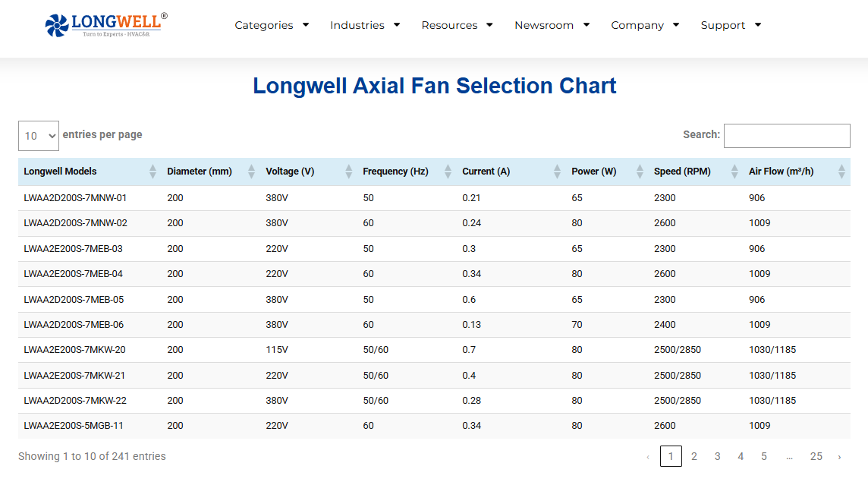This screenshot has width=868, height=485.
Task: Go to page 2 of results
Action: 693,456
